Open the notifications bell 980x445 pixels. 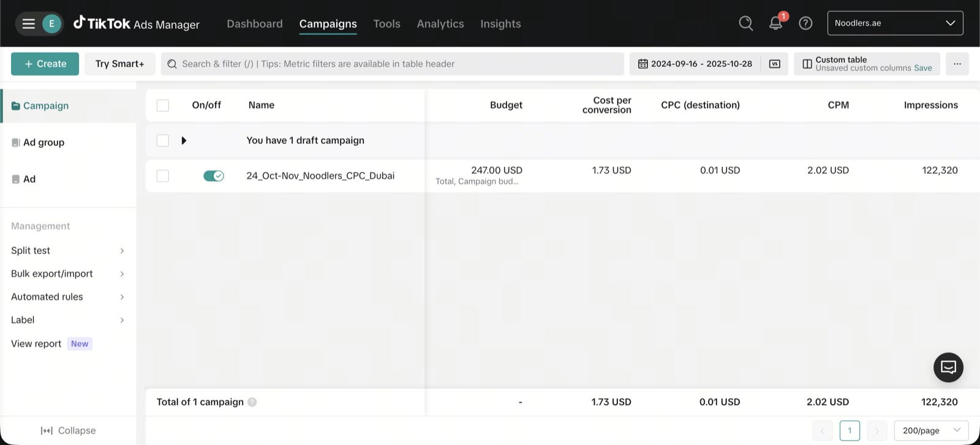(x=775, y=23)
